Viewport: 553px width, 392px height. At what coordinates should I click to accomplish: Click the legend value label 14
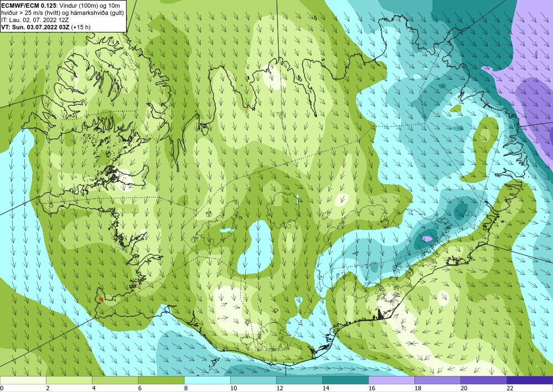pyautogui.click(x=326, y=388)
